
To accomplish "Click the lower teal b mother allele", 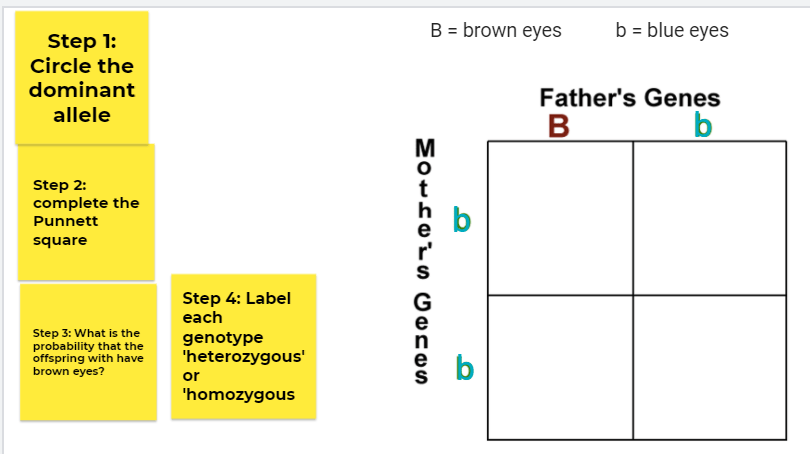I will coord(461,368).
